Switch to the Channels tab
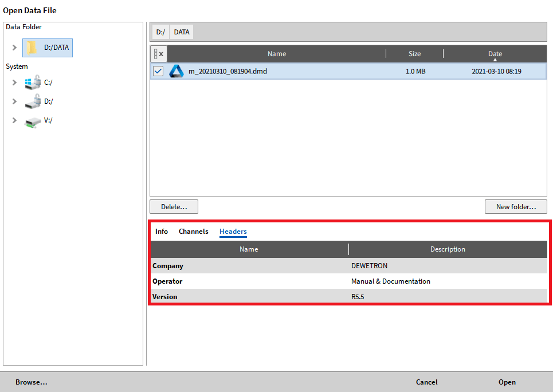The width and height of the screenshot is (553, 392). (193, 232)
